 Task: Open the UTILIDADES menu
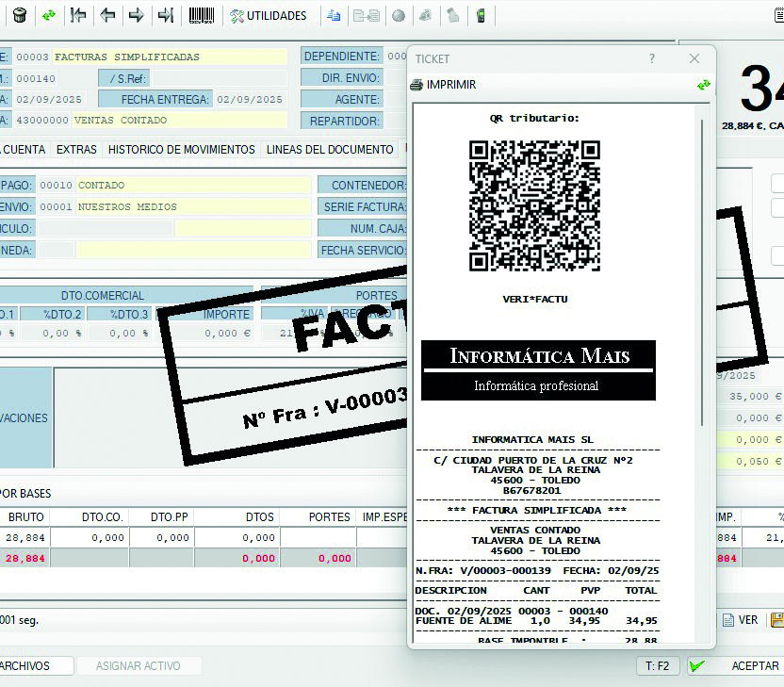tap(269, 15)
